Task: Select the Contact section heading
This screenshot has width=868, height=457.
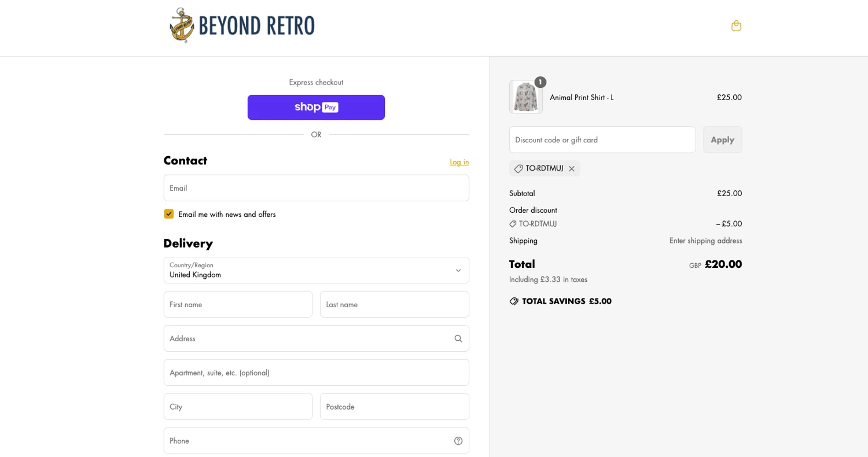Action: (x=185, y=161)
